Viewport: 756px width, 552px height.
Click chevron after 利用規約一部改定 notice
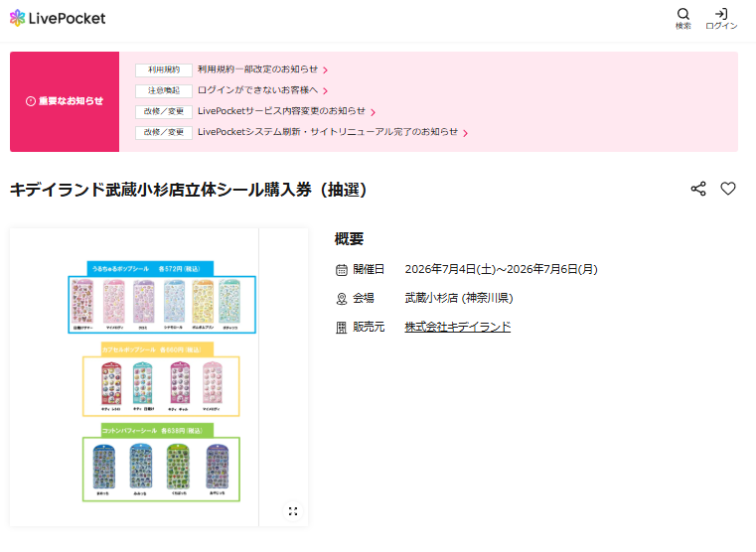click(326, 70)
